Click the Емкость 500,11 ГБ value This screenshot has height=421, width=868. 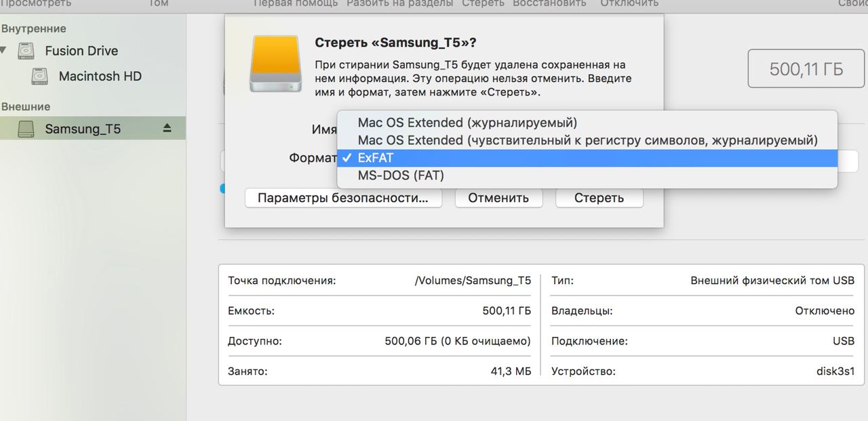pyautogui.click(x=507, y=310)
